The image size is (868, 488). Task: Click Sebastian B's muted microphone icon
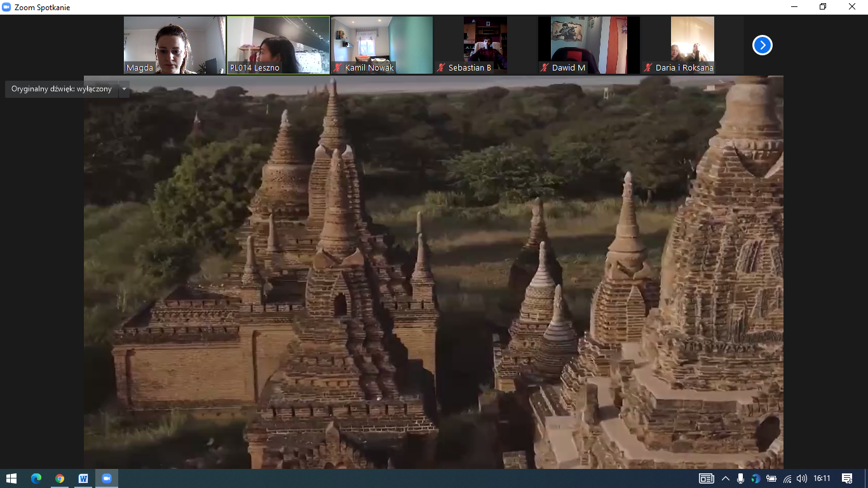441,67
